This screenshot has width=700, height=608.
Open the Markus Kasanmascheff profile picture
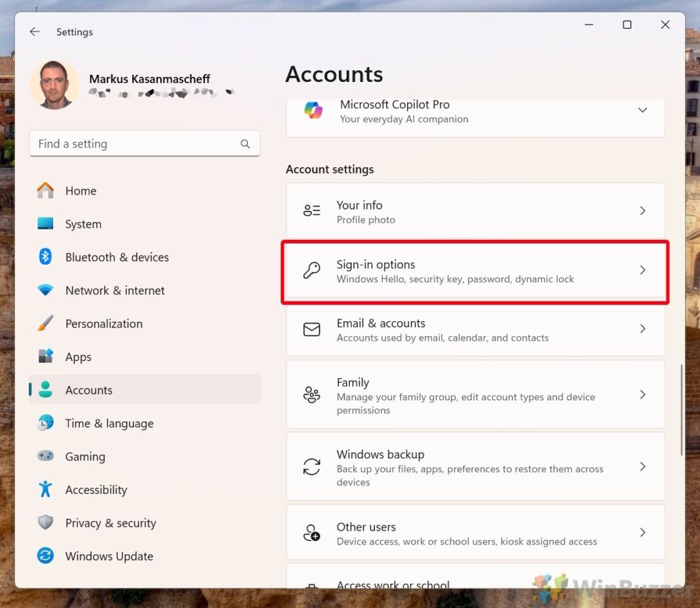[54, 85]
